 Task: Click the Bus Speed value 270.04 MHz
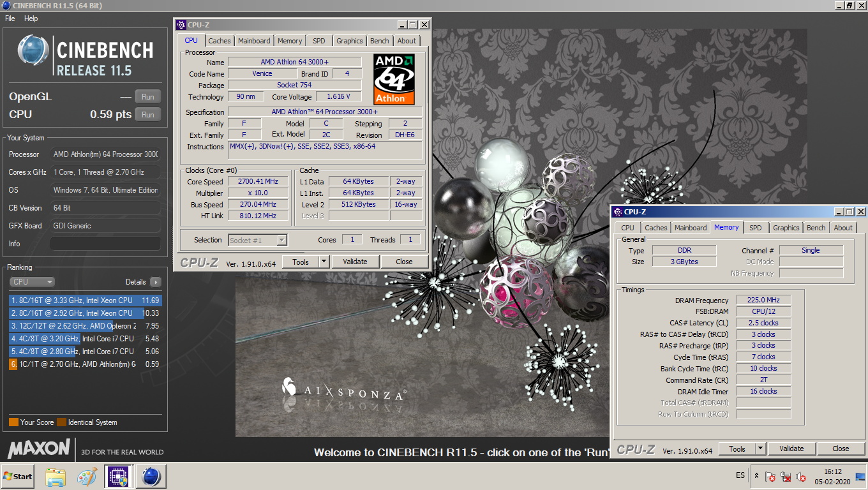257,205
